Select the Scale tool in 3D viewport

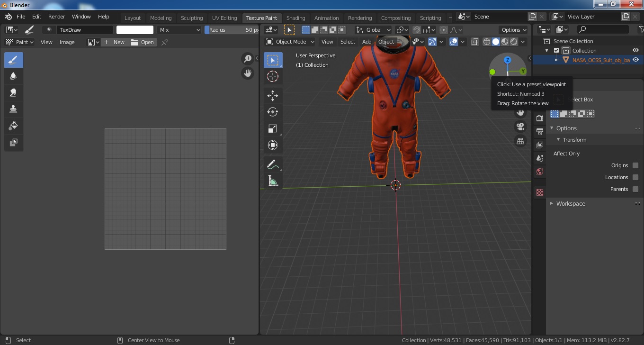(273, 128)
